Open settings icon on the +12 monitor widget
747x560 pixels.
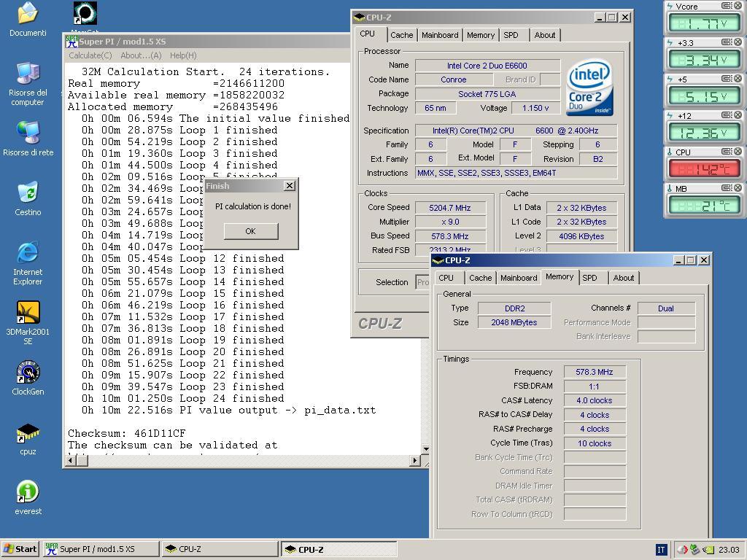[727, 114]
